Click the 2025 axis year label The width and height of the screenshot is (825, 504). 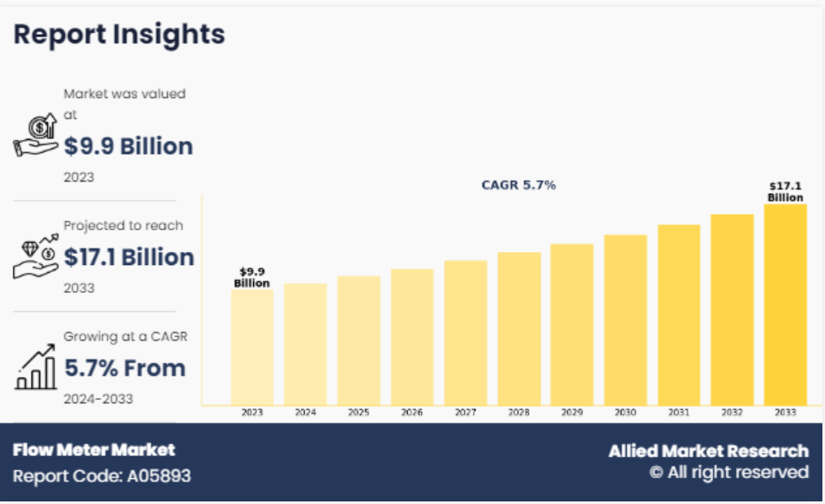pyautogui.click(x=359, y=413)
